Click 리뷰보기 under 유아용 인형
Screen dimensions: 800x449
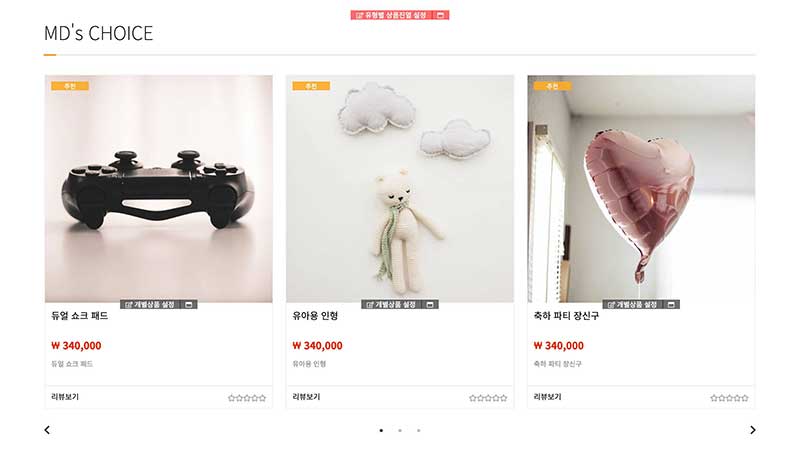306,396
